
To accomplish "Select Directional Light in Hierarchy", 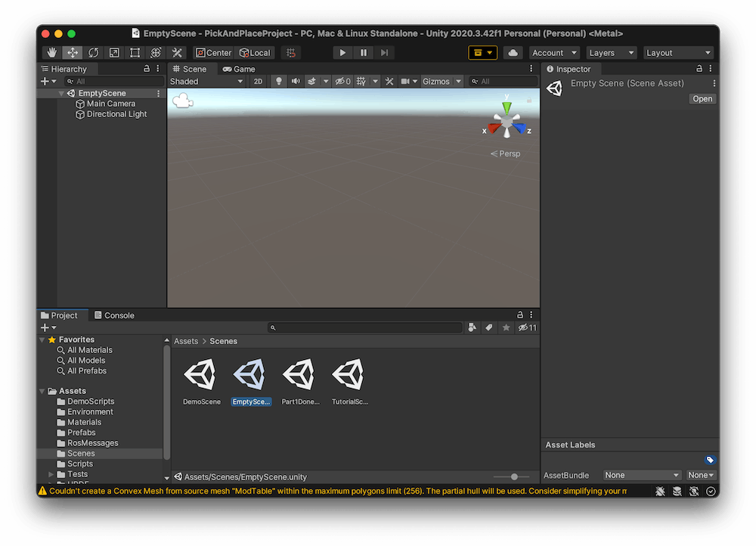I will 116,114.
